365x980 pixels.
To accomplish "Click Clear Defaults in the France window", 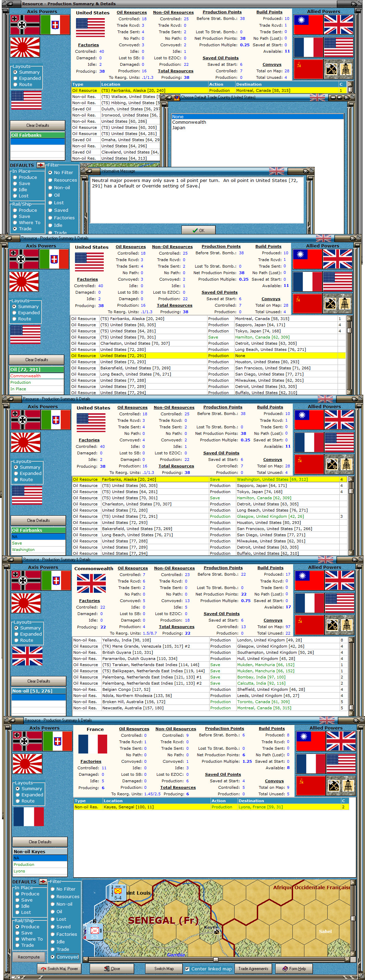I will 40,842.
